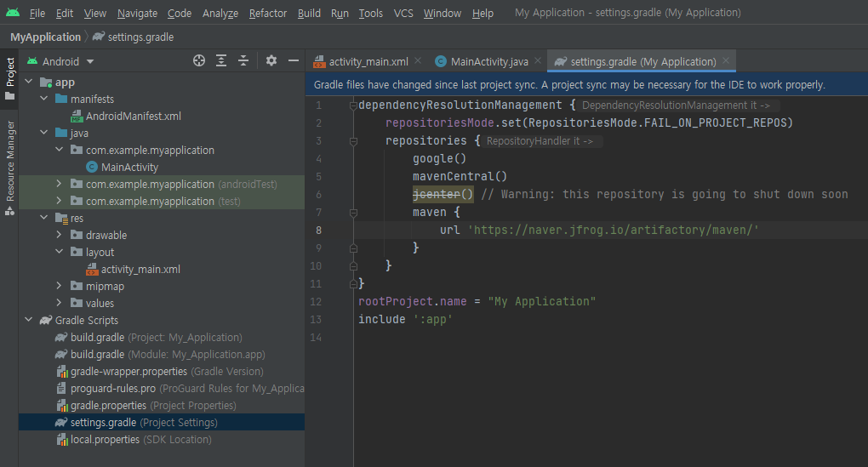Expand the drawable folder

60,235
